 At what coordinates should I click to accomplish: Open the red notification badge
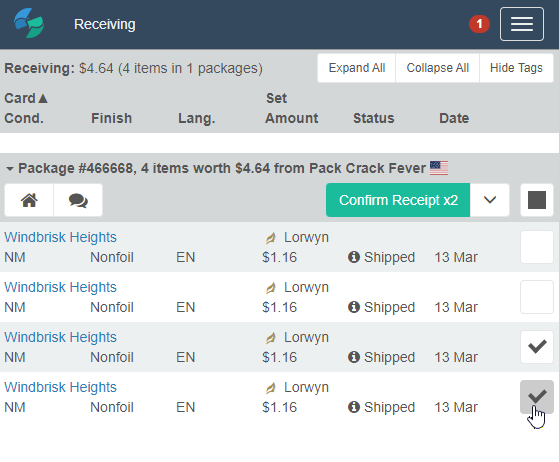click(479, 24)
